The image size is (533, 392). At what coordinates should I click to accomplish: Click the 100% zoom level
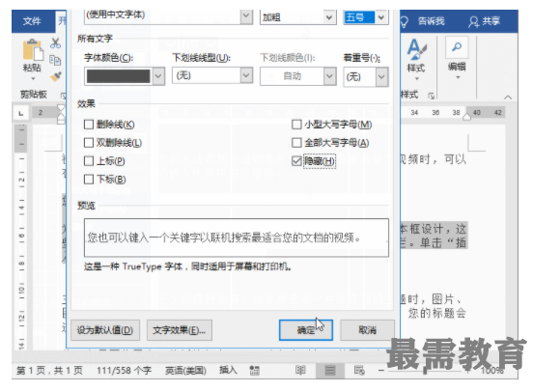click(x=491, y=370)
